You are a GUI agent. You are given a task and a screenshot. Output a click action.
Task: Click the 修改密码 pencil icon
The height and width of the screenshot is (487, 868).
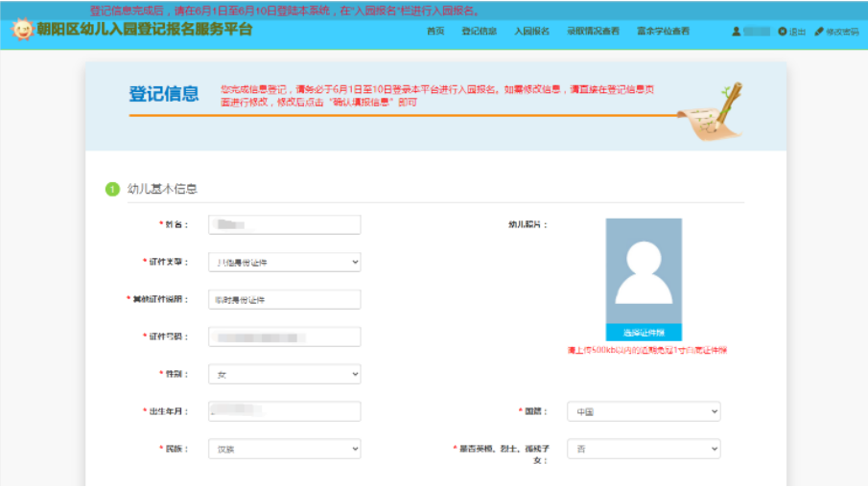click(819, 32)
